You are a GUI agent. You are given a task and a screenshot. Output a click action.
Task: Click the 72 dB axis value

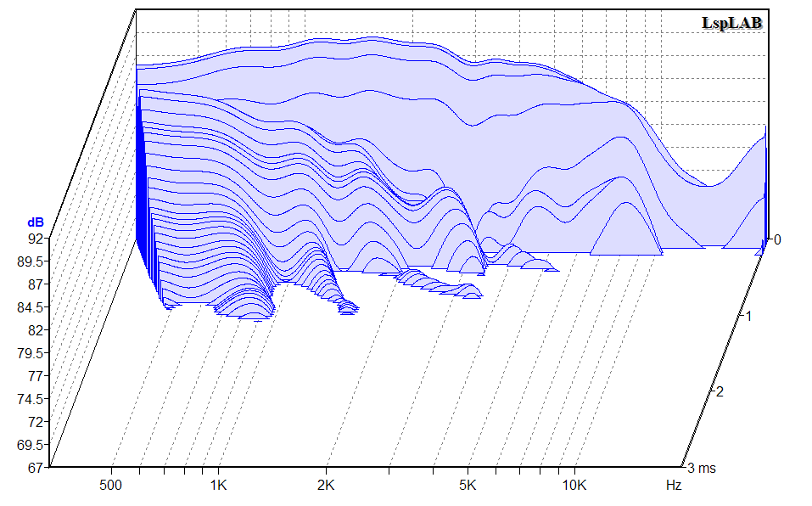pos(36,422)
